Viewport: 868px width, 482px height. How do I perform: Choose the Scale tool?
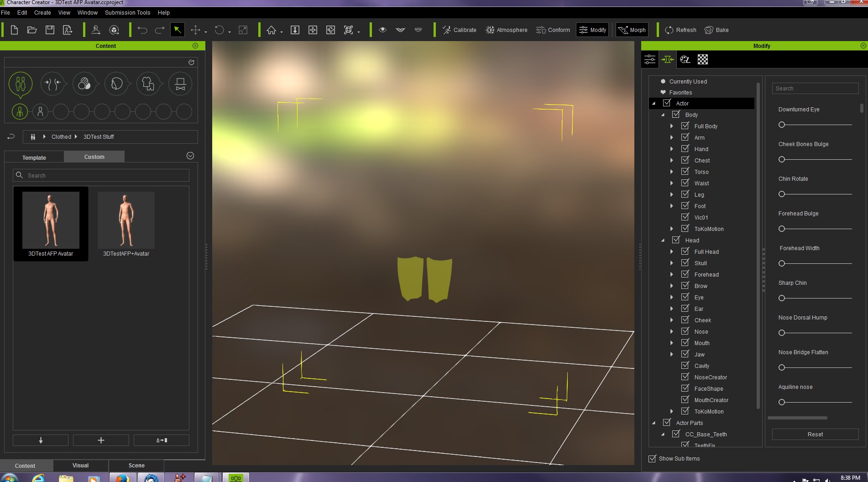(243, 30)
